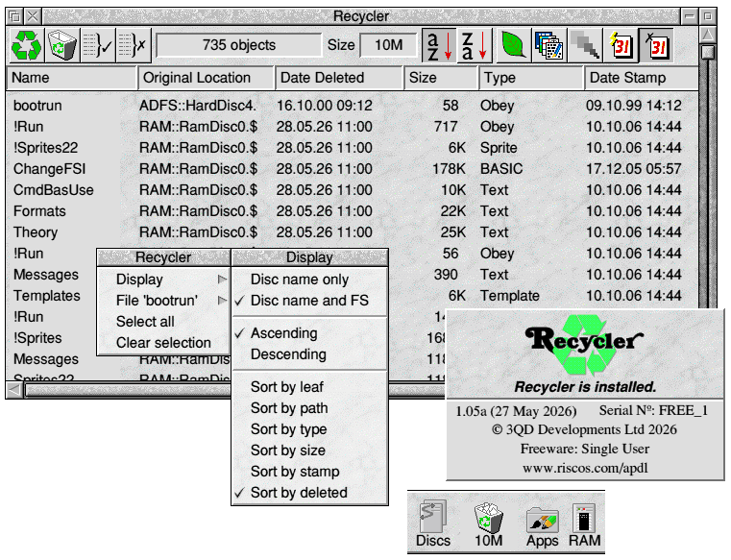Click the Name column header
Viewport: 731px width, 560px height.
(72, 78)
